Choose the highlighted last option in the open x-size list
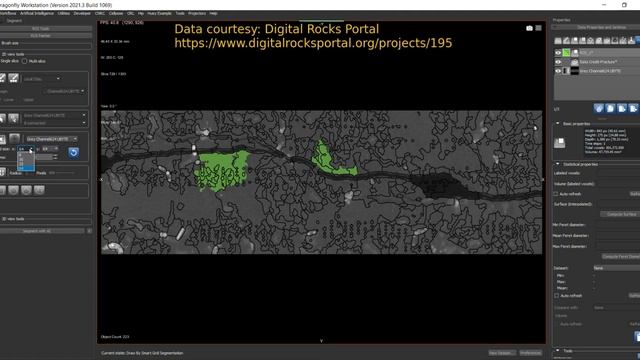640x360 pixels. tap(26, 168)
